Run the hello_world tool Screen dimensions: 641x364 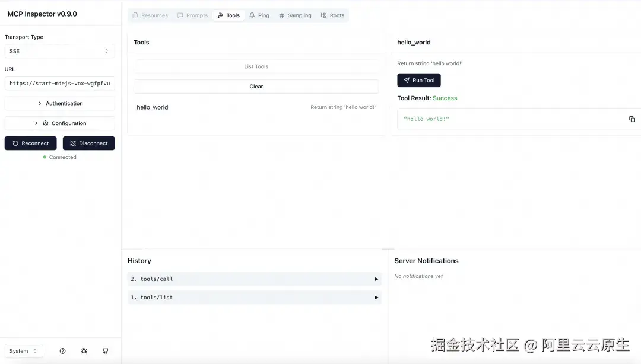[419, 80]
